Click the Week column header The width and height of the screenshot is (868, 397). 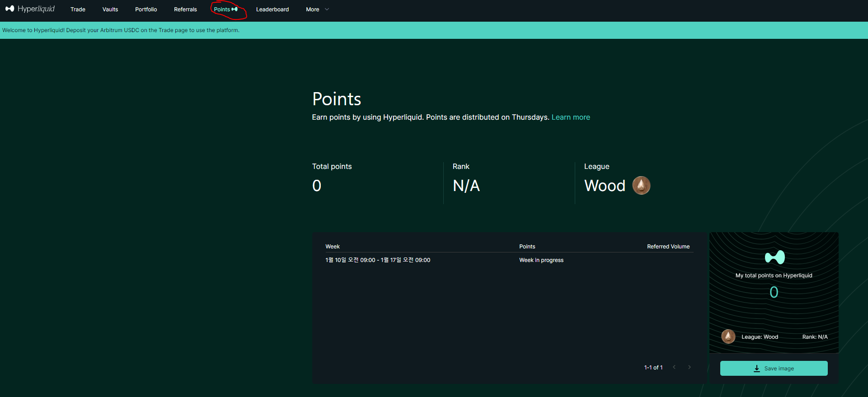click(333, 247)
